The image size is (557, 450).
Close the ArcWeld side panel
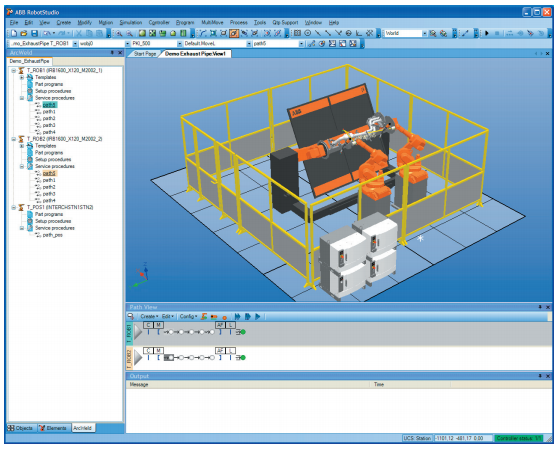(x=120, y=53)
